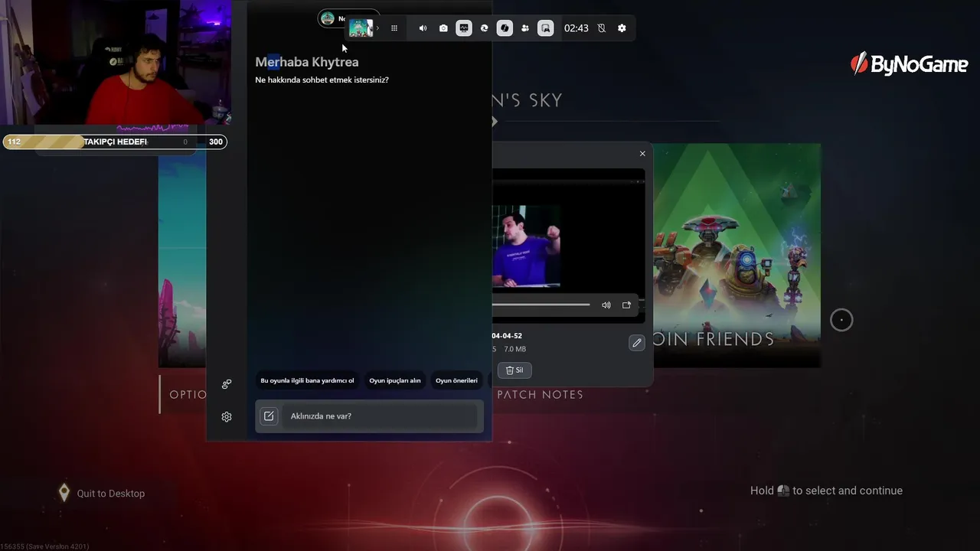980x551 pixels.
Task: Toggle the Copilot widget in Game Bar
Action: [505, 28]
